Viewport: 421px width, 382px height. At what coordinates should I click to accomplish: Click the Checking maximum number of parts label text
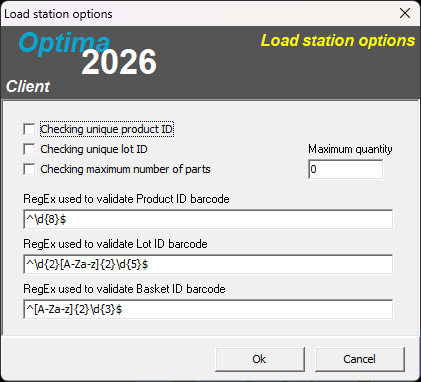point(125,169)
